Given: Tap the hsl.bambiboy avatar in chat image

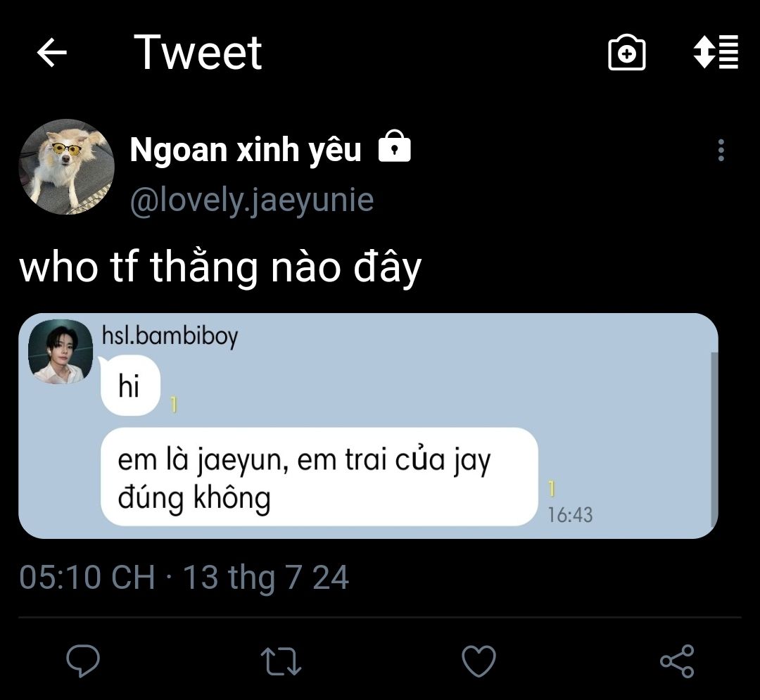Looking at the screenshot, I should tap(61, 352).
